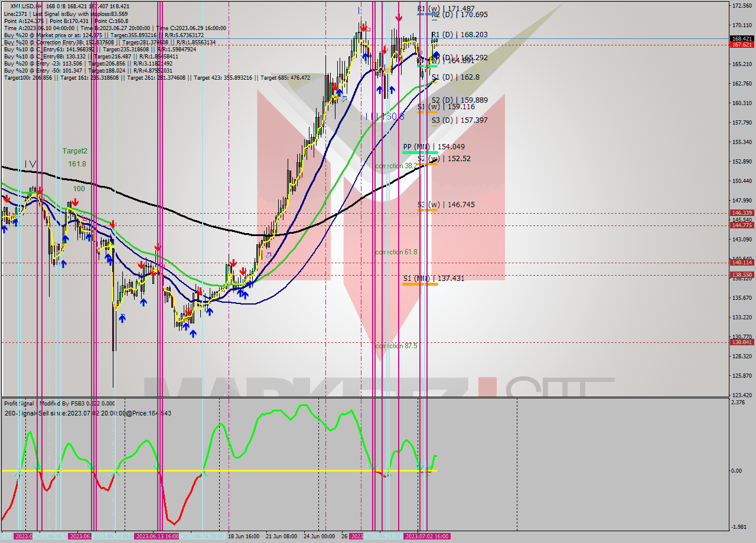Click the oscillator scale value 0.00
The width and height of the screenshot is (756, 543).
737,471
